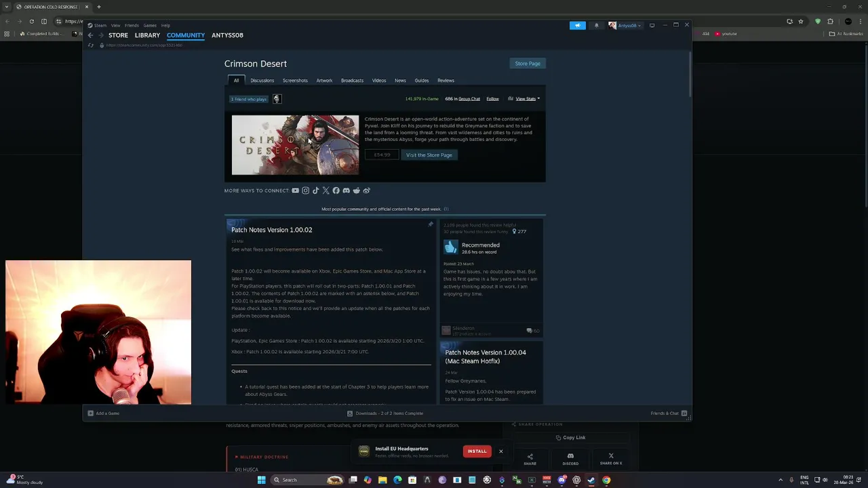Open the Help menu
Screen dimensions: 868x488
click(165, 26)
